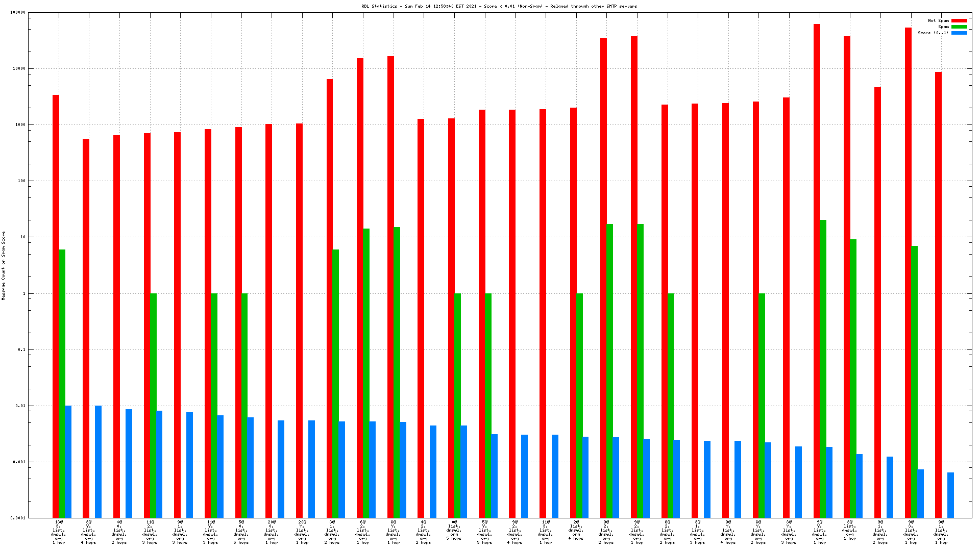Click the y-axis tick label reading 100
This screenshot has height=551, width=980.
[x=21, y=181]
